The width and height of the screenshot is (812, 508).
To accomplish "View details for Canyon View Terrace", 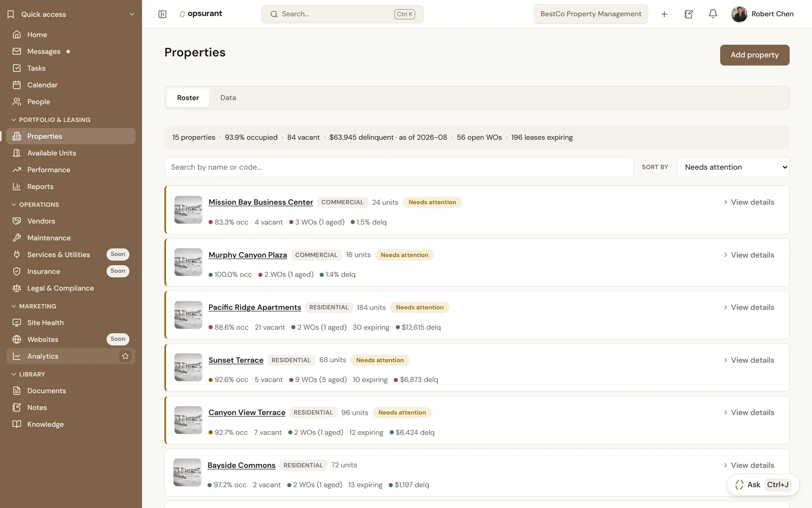I will [749, 412].
